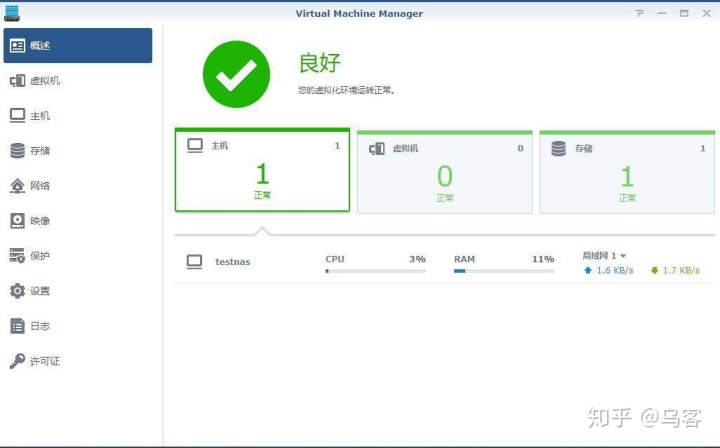The width and height of the screenshot is (720, 448).
Task: Click the network house icon in sidebar
Action: pyautogui.click(x=17, y=186)
